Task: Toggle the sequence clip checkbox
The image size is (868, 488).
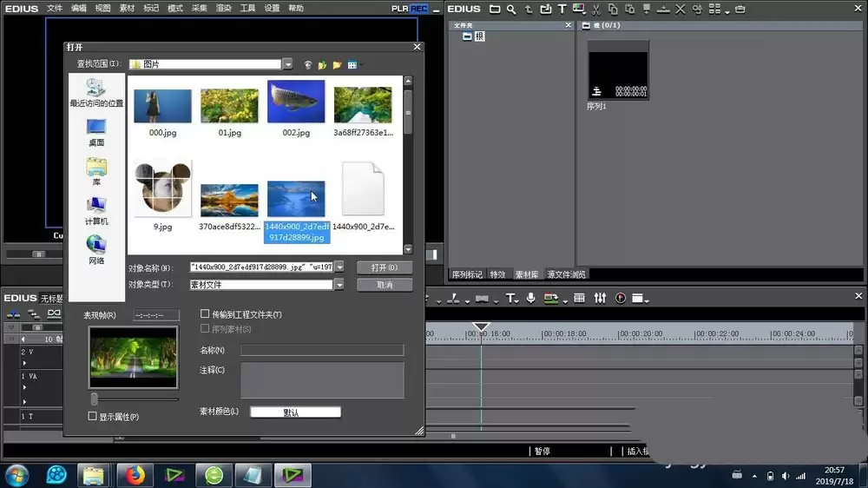Action: click(205, 329)
